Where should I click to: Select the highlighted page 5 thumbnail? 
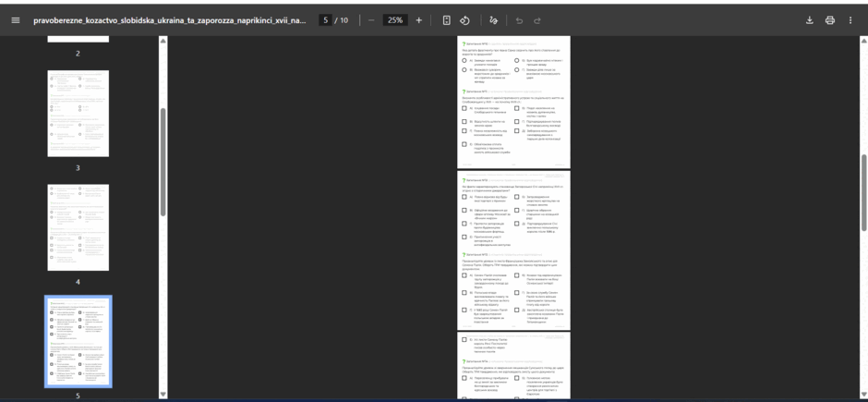[x=78, y=342]
